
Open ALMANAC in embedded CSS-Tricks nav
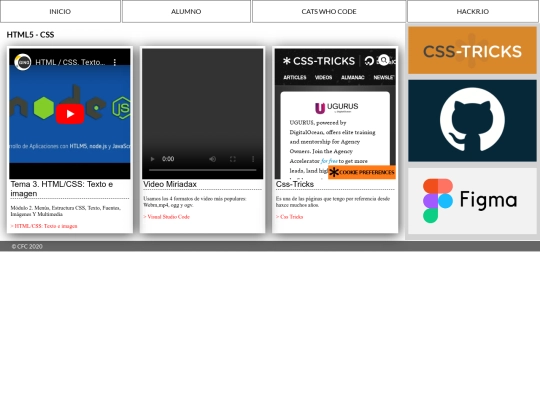(353, 77)
